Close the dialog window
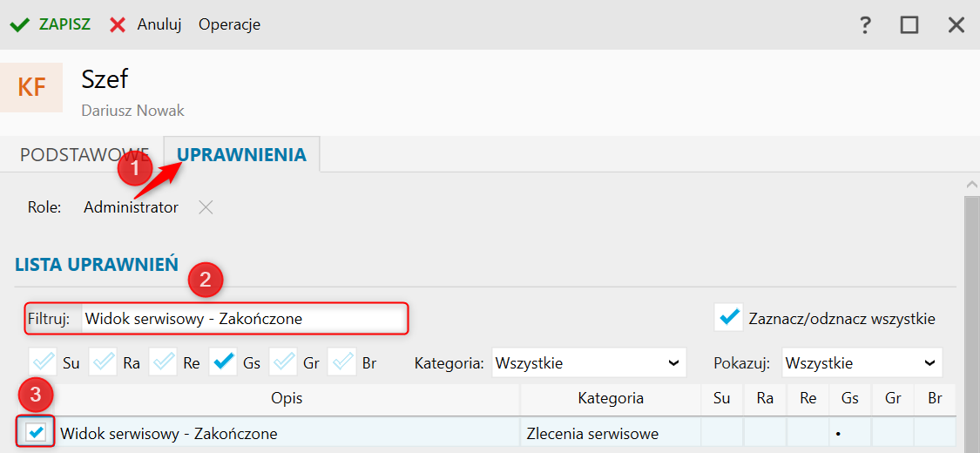The width and height of the screenshot is (980, 453). (x=956, y=24)
